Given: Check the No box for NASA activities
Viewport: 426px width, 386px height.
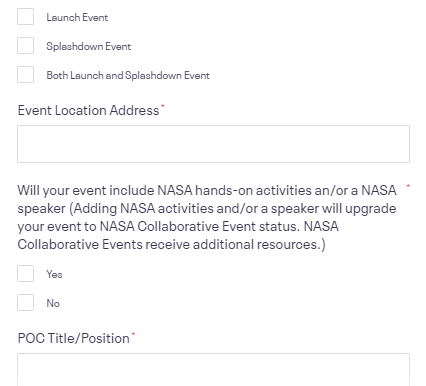Looking at the screenshot, I should (x=25, y=303).
